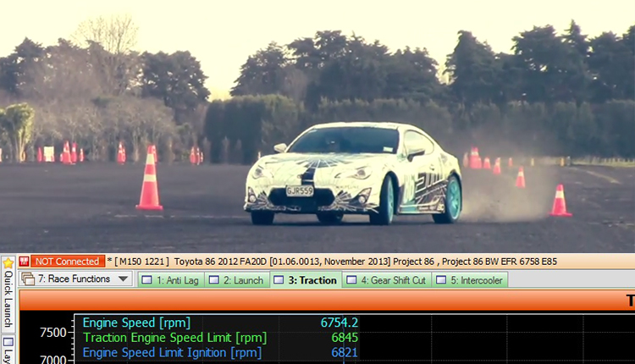This screenshot has height=364, width=635.
Task: Click the workbook pages icon beside Race Functions
Action: (28, 279)
